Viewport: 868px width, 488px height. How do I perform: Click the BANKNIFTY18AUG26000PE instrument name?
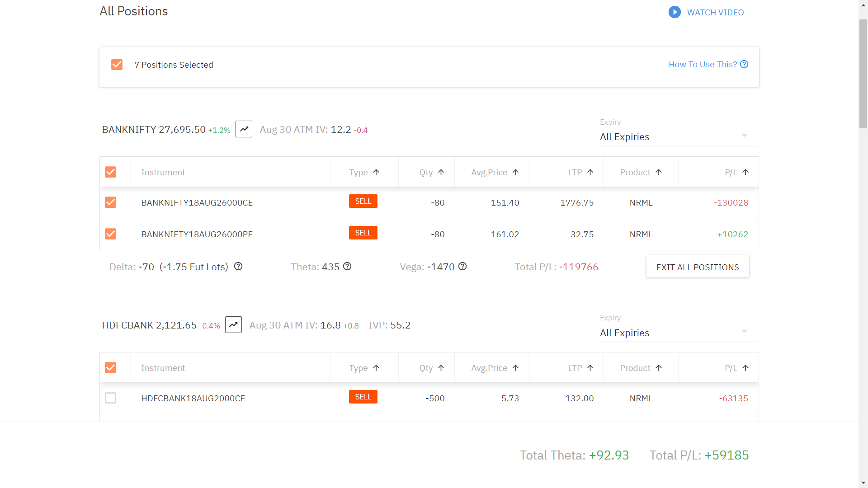pyautogui.click(x=197, y=235)
